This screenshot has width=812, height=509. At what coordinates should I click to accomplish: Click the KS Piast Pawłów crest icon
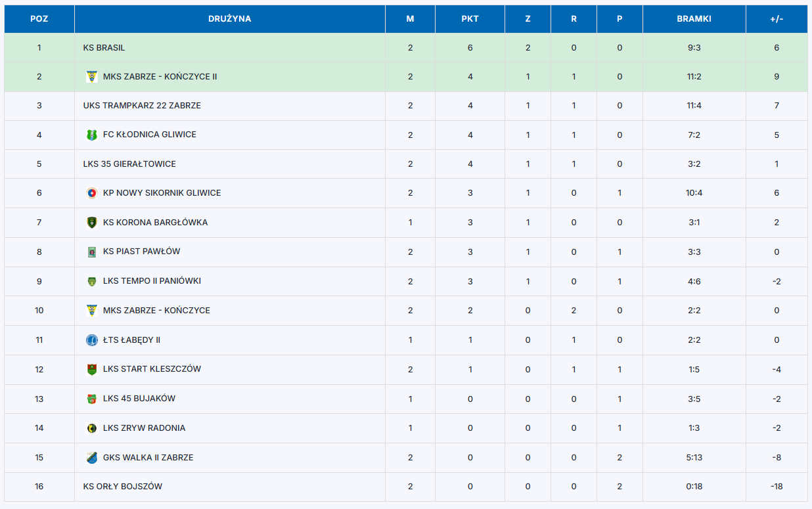pyautogui.click(x=92, y=252)
